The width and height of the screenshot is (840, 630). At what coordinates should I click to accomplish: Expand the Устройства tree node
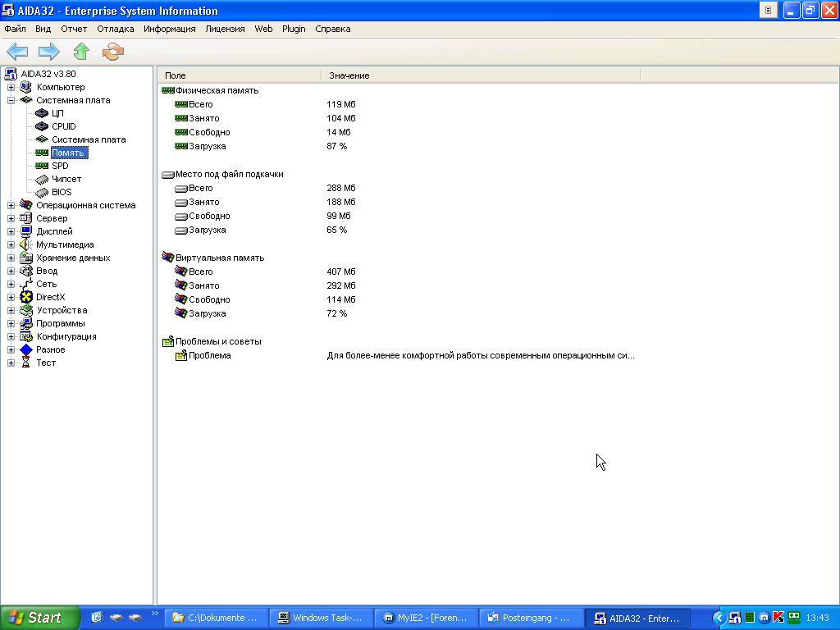[11, 310]
